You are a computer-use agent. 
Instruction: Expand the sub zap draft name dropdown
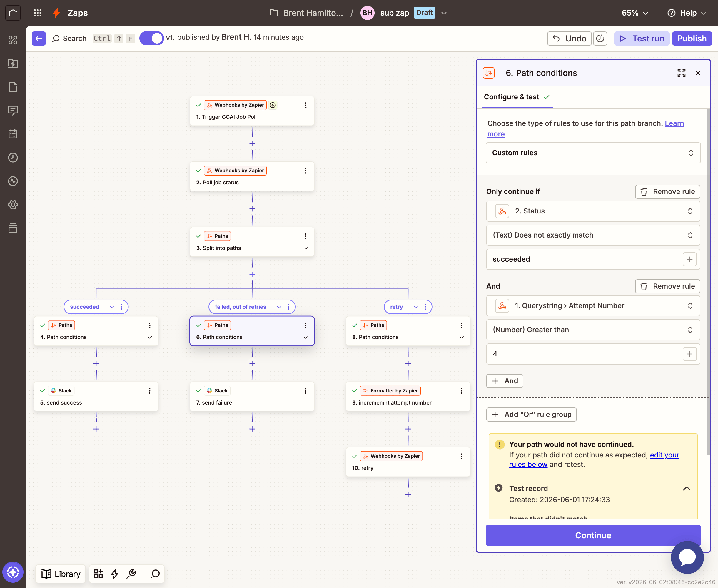click(444, 13)
